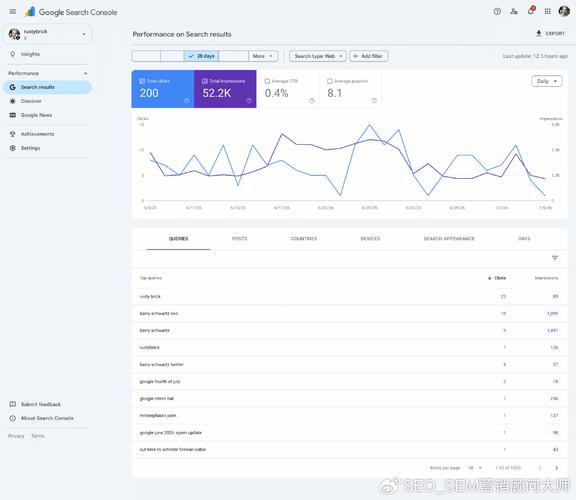The width and height of the screenshot is (576, 500).
Task: Click the Export download icon
Action: click(539, 33)
